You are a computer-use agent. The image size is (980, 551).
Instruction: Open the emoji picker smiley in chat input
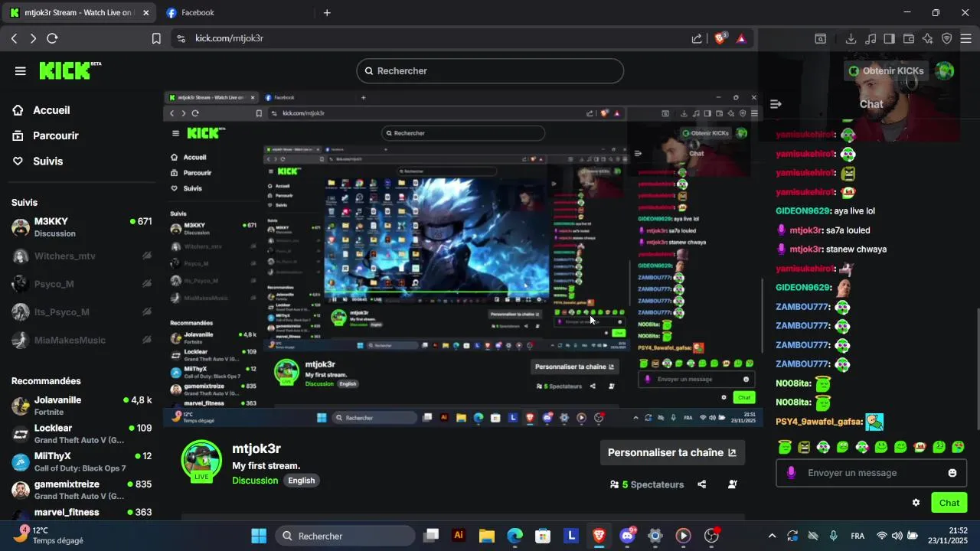pyautogui.click(x=952, y=473)
